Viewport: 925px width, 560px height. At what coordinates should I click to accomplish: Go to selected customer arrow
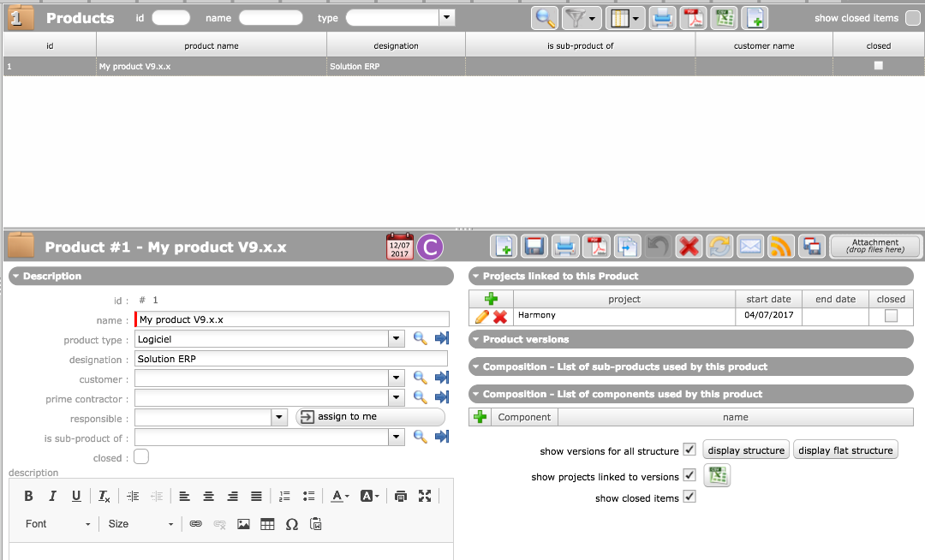(442, 378)
